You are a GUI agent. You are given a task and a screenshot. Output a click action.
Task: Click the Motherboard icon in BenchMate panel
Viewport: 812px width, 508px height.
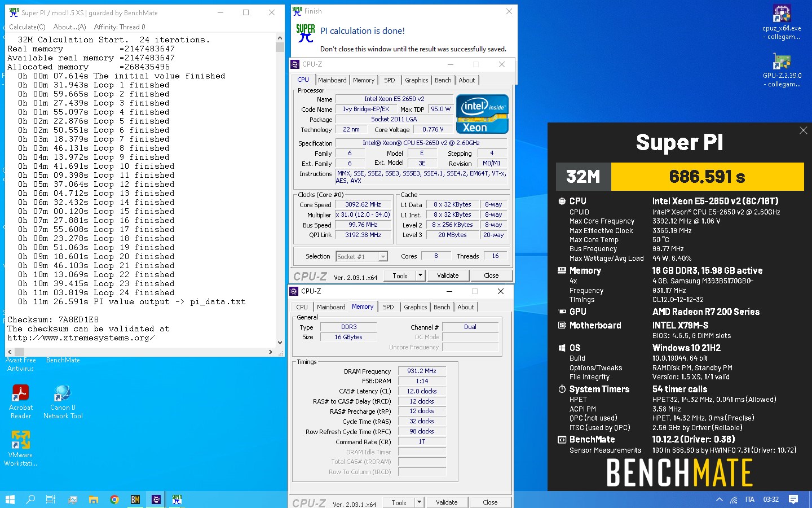pos(562,325)
